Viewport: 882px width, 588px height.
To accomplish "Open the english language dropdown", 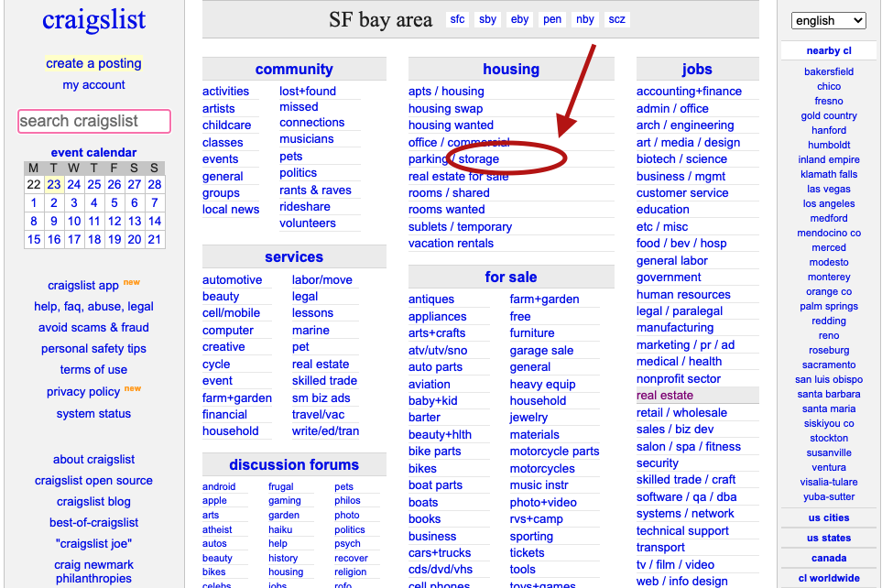I will pyautogui.click(x=828, y=20).
